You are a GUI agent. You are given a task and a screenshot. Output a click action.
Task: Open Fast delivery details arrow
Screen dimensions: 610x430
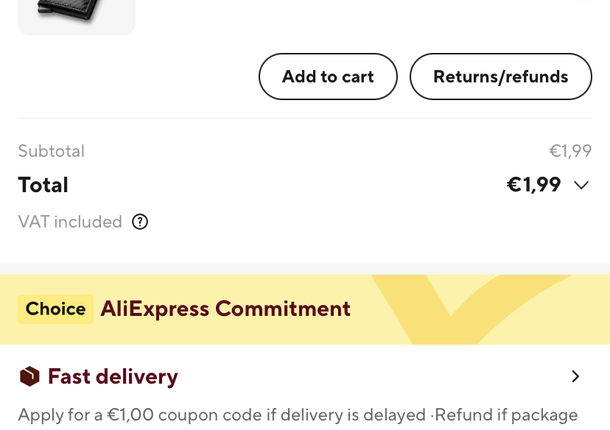[575, 377]
